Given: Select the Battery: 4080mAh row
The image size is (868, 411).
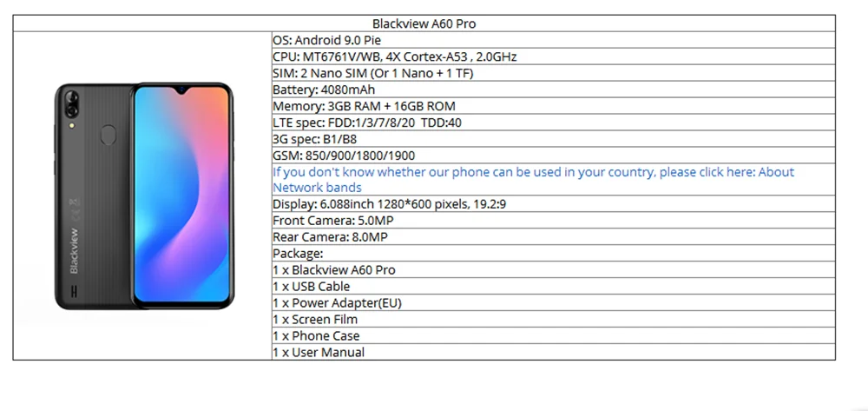Looking at the screenshot, I should tap(554, 89).
